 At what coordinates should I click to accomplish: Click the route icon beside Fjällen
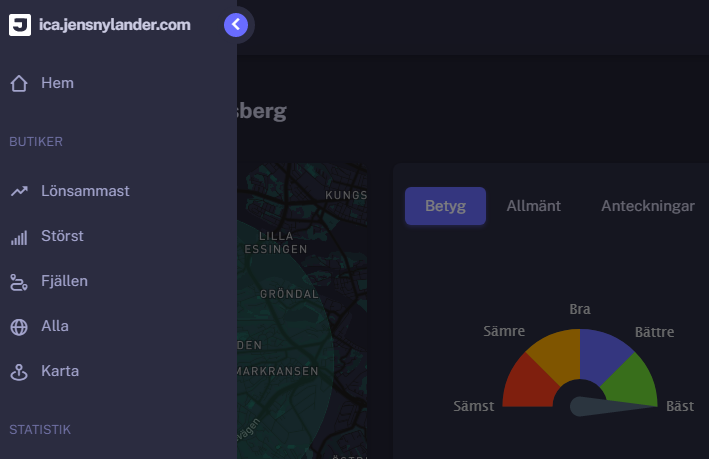pos(19,282)
